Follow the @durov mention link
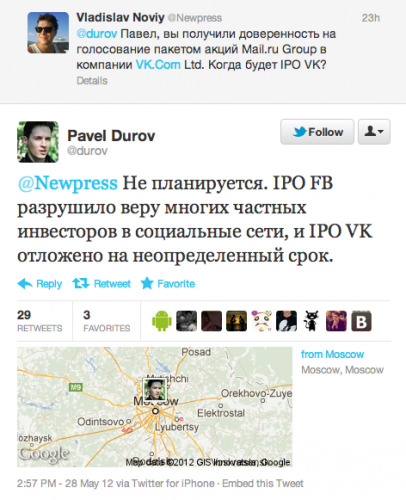 tap(97, 34)
